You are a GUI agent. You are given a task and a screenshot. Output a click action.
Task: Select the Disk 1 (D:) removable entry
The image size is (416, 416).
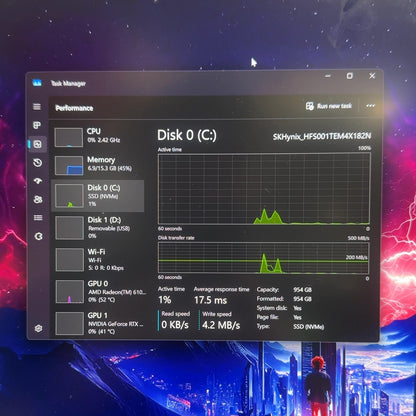(98, 228)
